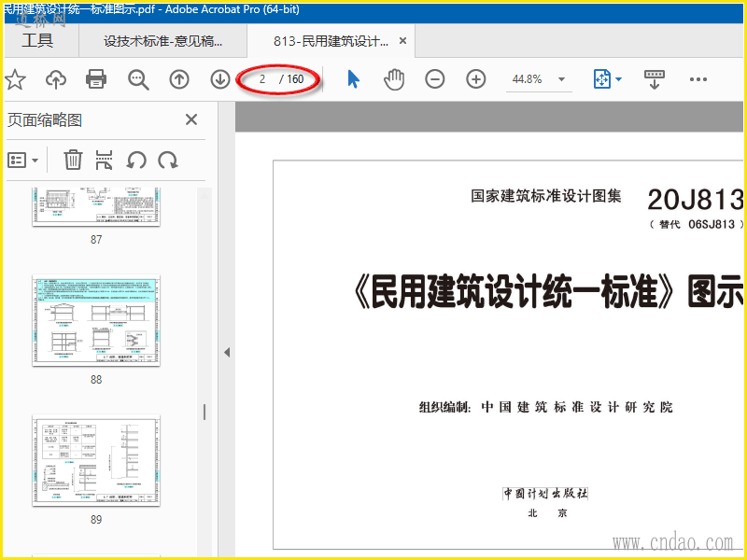This screenshot has height=560, width=747.
Task: Click thumbnail label 87
Action: click(96, 240)
